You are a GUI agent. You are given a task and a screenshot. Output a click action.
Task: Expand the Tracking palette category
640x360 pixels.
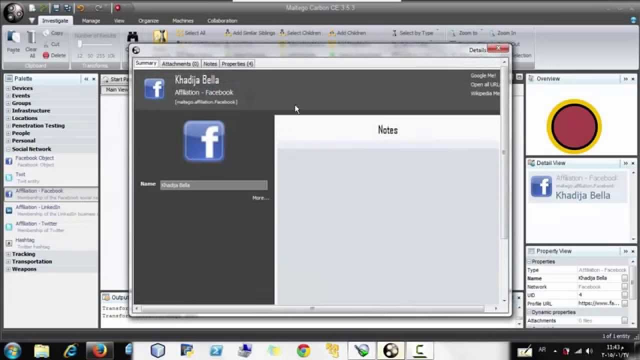[8, 254]
